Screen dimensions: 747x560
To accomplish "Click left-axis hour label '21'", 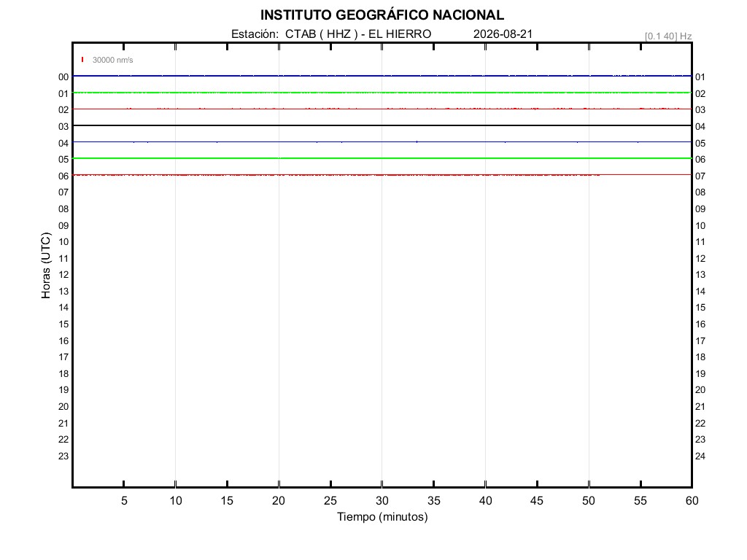I will tap(63, 424).
